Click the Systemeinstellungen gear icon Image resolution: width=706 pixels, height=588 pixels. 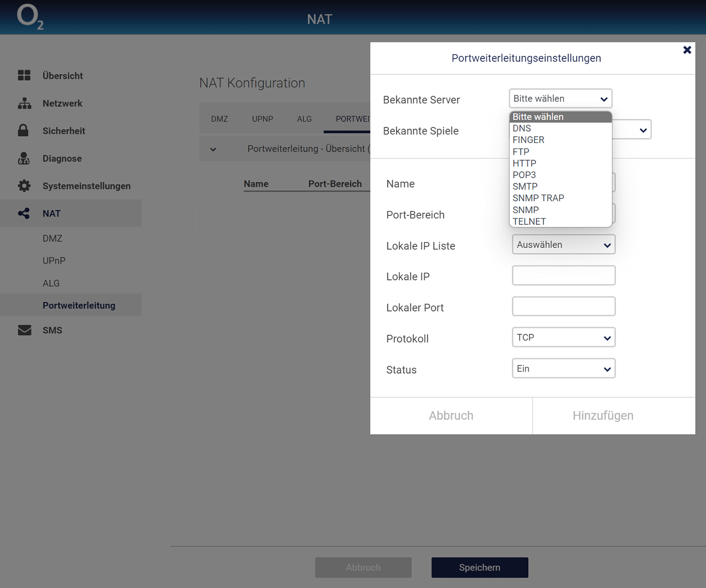tap(24, 186)
